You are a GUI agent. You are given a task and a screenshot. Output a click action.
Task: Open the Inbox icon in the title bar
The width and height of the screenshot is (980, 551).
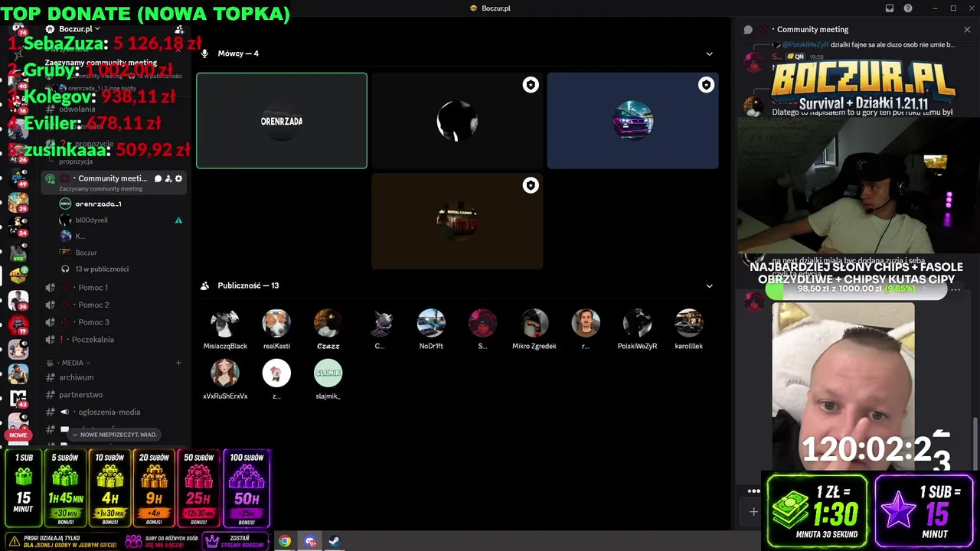point(890,8)
